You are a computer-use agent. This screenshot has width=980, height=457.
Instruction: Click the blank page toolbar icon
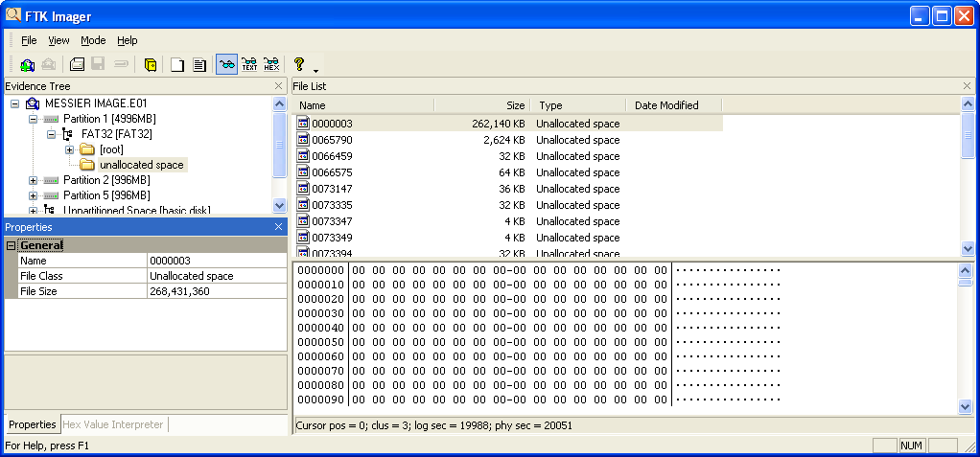point(177,64)
